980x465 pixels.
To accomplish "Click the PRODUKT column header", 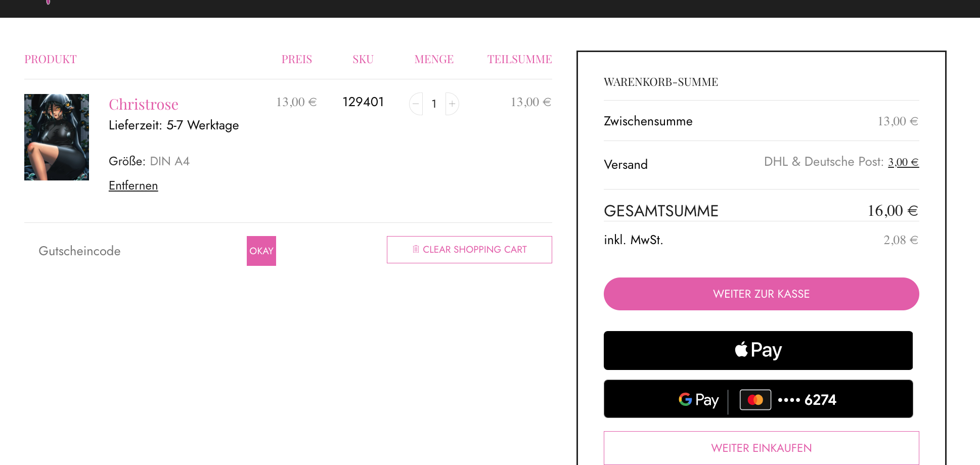I will coord(51,59).
